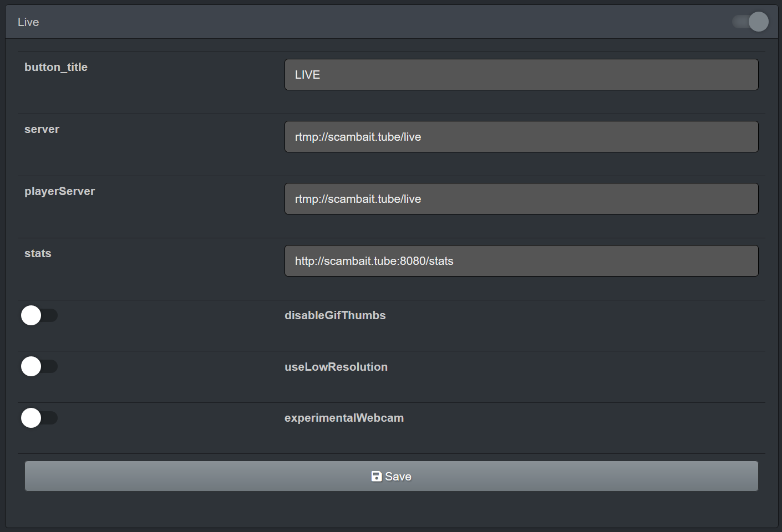Click the Live panel heading text
The image size is (782, 532).
pos(28,22)
